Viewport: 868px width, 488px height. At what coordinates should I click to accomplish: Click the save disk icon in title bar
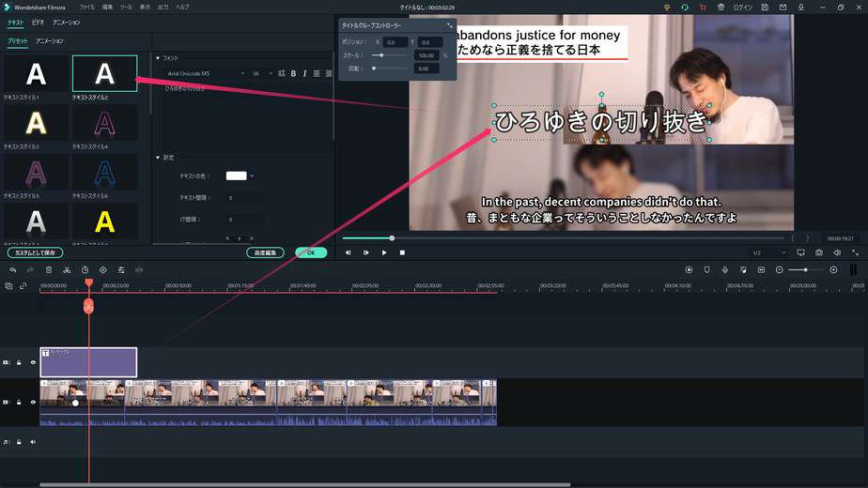click(765, 8)
